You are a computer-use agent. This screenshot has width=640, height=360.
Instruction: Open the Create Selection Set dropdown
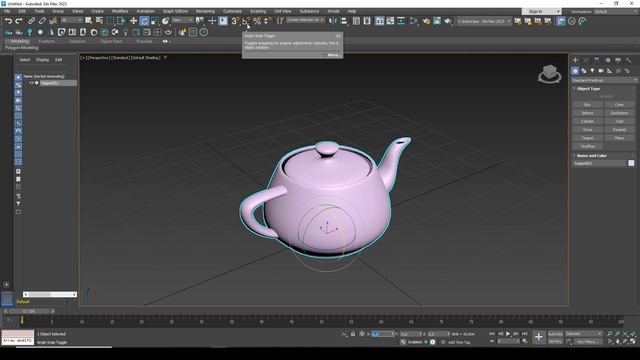click(x=305, y=20)
